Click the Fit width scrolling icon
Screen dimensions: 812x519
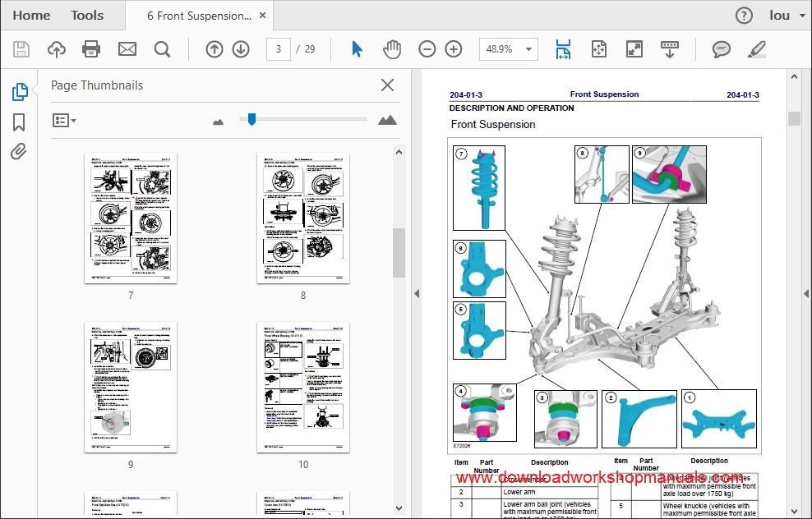tap(564, 49)
